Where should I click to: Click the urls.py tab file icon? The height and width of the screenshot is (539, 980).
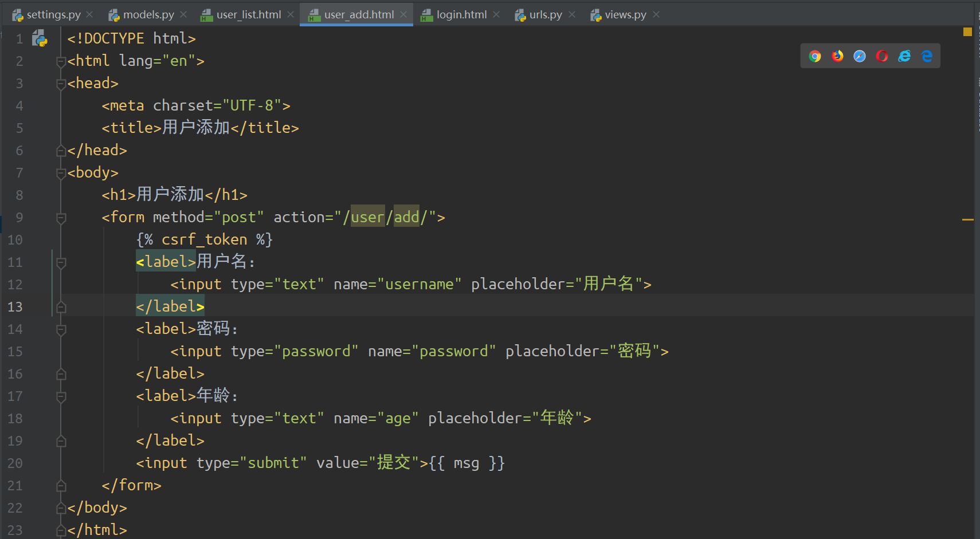pos(520,15)
